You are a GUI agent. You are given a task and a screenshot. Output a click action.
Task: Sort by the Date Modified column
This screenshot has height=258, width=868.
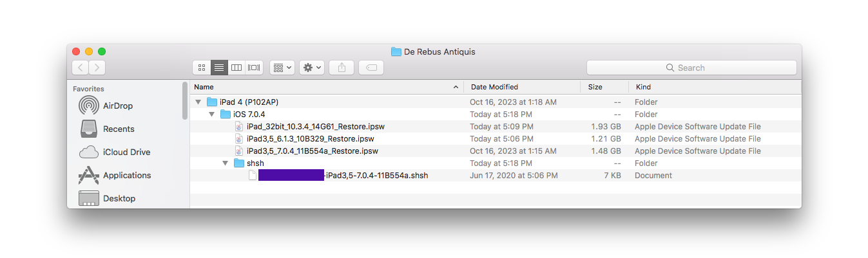[522, 87]
